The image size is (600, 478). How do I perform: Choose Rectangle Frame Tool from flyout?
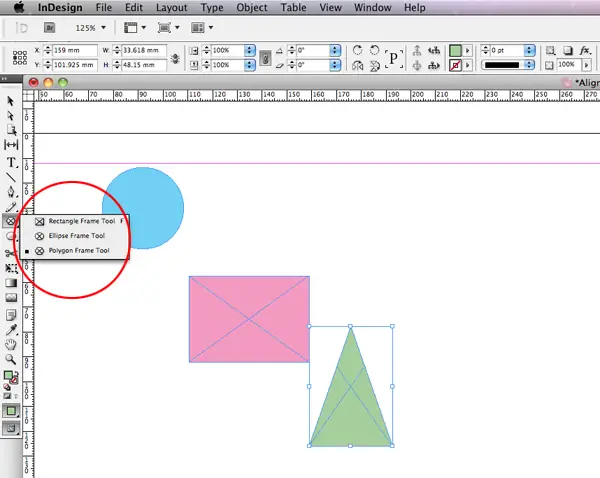[75, 221]
